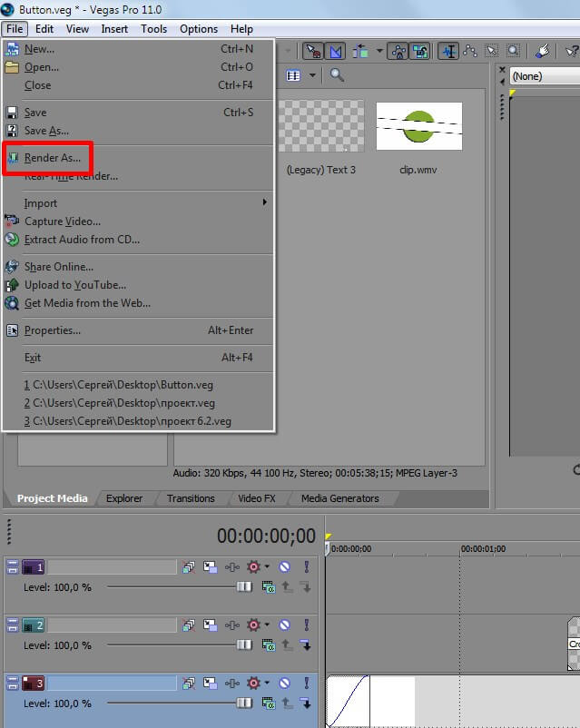580x728 pixels.
Task: Open the Edit menu
Action: [44, 29]
